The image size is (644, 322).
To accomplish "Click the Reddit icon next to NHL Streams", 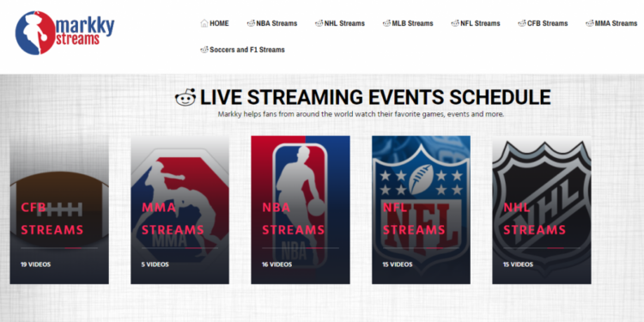I will click(x=319, y=23).
